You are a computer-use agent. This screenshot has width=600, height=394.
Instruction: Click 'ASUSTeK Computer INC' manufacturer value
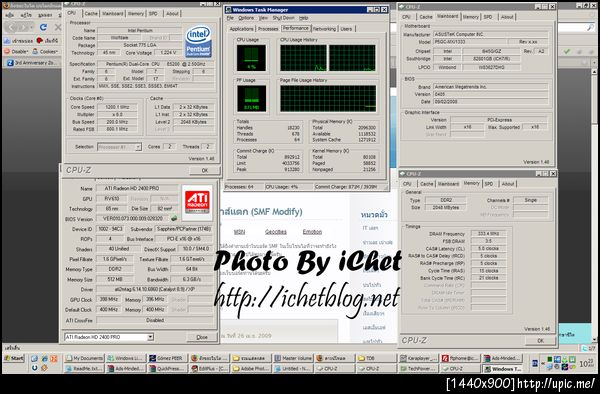point(490,34)
